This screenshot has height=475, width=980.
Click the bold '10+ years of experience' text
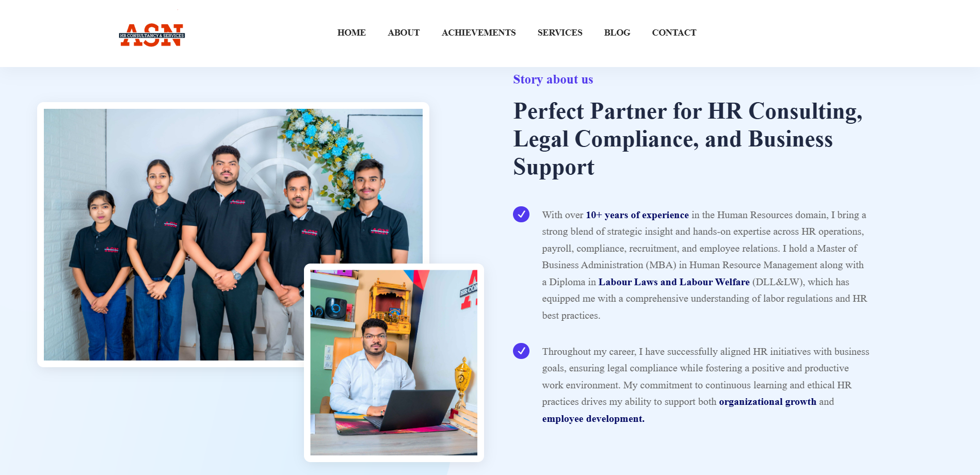click(x=637, y=215)
